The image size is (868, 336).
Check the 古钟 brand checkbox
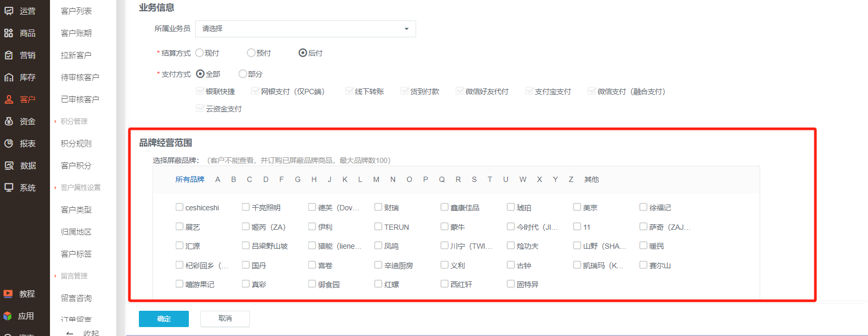[x=511, y=265]
